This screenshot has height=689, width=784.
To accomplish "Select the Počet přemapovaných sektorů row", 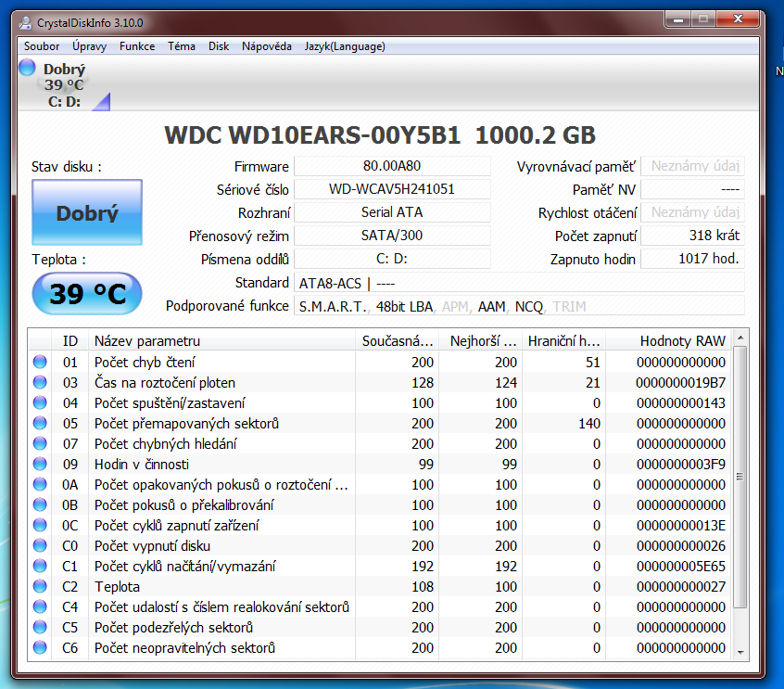I will (x=380, y=424).
